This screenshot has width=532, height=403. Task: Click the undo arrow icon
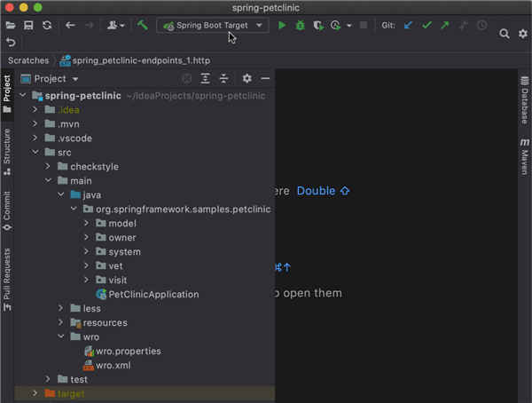(11, 43)
